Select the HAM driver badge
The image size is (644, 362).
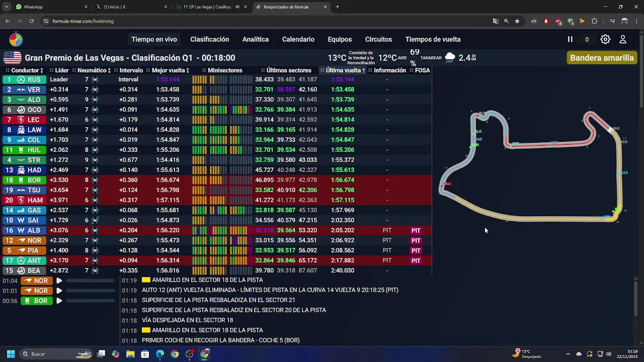pyautogui.click(x=24, y=200)
